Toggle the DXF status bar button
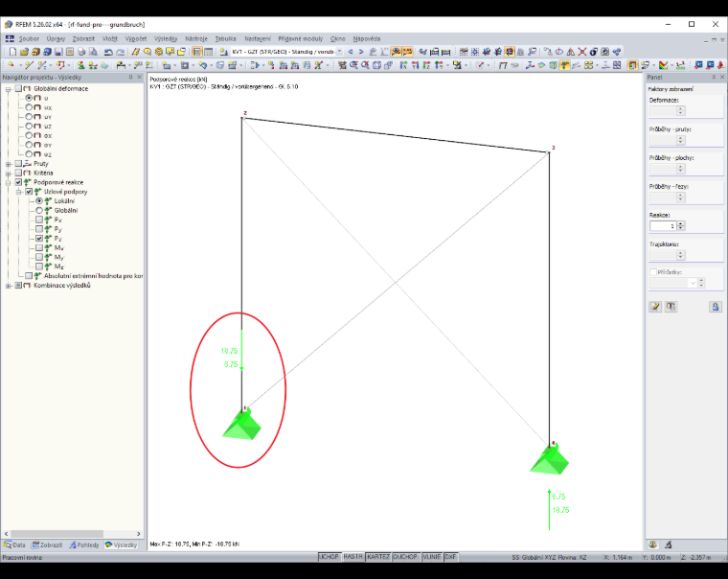This screenshot has height=579, width=728. 450,557
